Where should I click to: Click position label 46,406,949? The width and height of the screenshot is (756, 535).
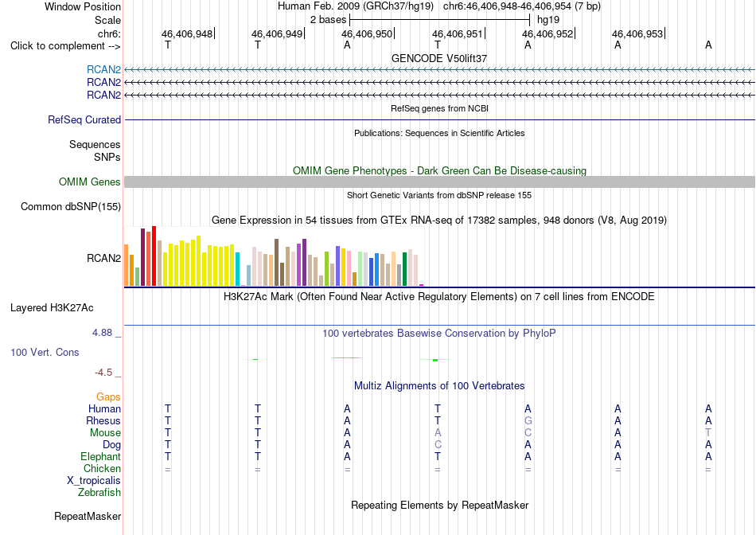tap(277, 33)
